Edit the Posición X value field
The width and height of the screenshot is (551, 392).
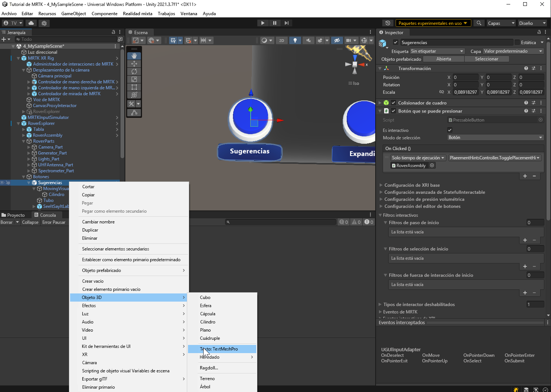point(466,77)
